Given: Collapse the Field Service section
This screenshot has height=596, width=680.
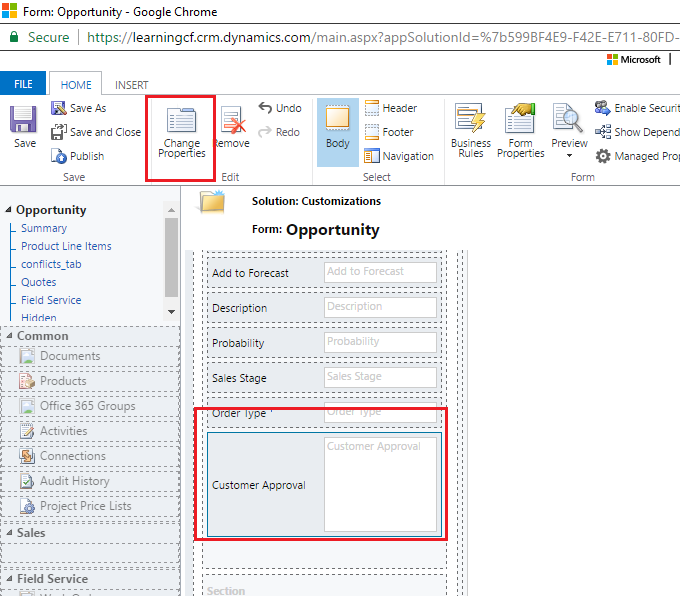Looking at the screenshot, I should [x=9, y=579].
